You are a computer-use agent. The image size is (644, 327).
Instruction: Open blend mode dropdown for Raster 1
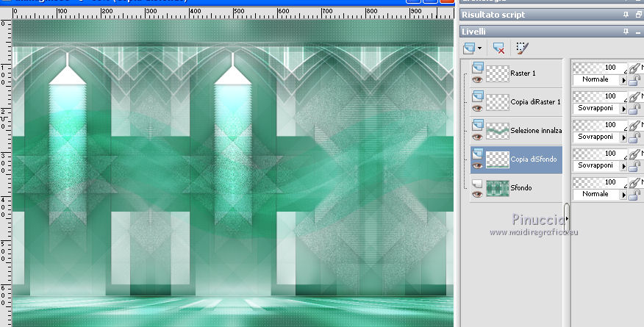pyautogui.click(x=624, y=79)
